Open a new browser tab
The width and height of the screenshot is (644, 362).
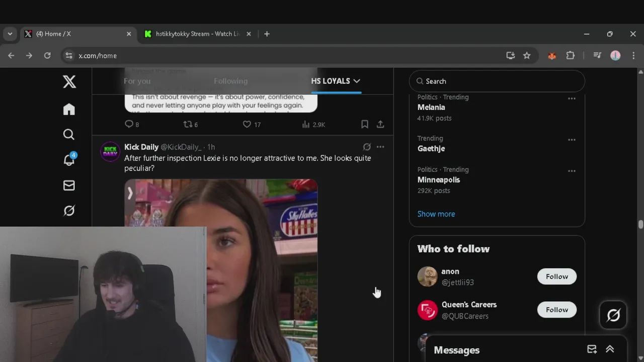pos(267,34)
